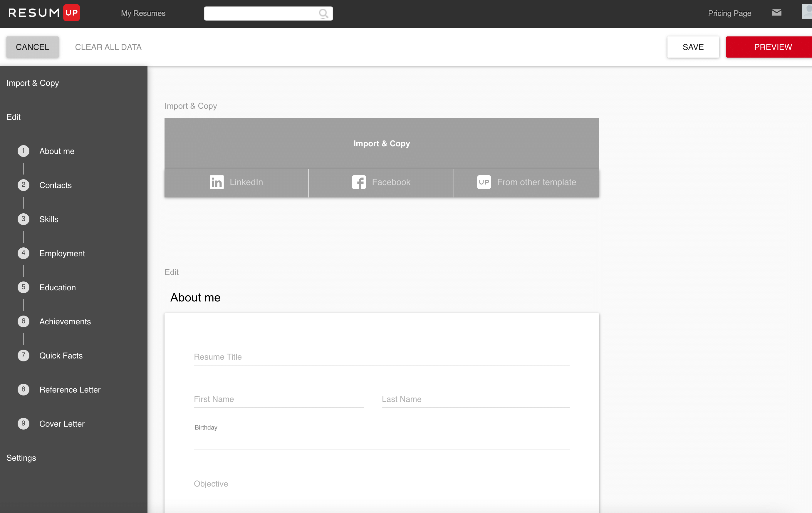Screen dimensions: 812x513
Task: Click the Last Name field
Action: (476, 399)
